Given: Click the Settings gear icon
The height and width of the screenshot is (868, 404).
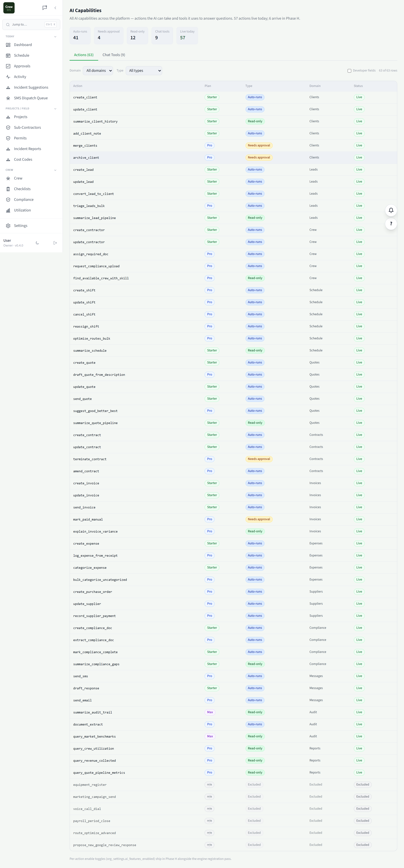Looking at the screenshot, I should click(8, 226).
